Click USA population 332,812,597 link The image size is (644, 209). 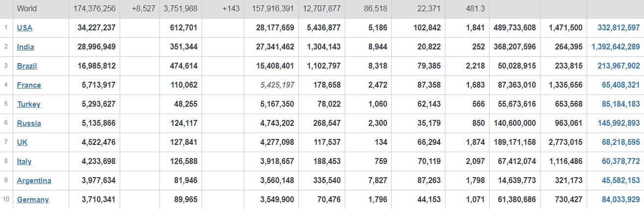(618, 28)
